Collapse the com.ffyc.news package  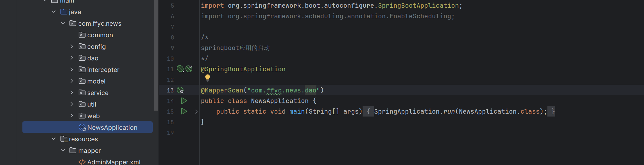[x=63, y=23]
